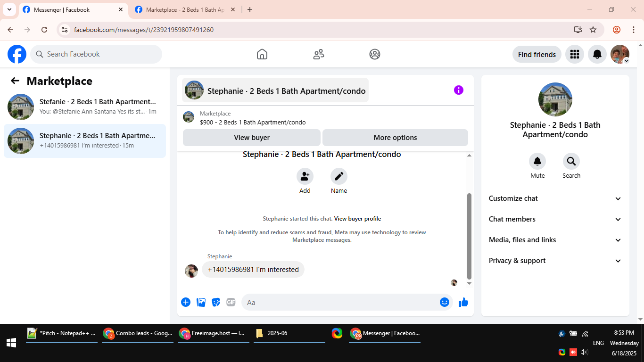Open the account profile picture menu
Screen dimensions: 644x362
[620, 54]
